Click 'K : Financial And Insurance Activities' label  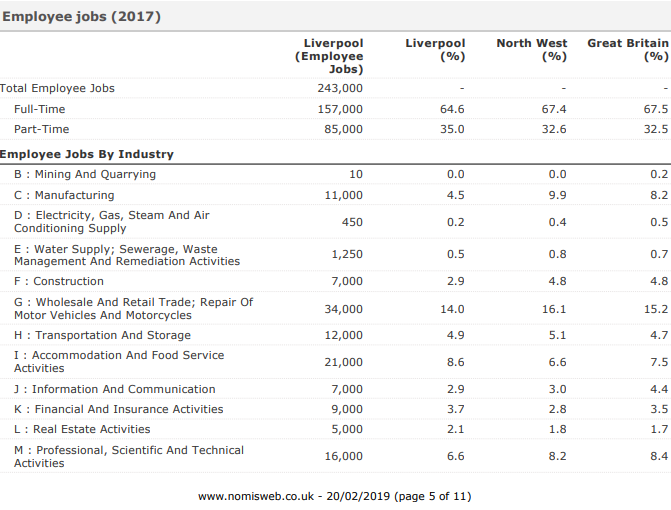(x=119, y=409)
